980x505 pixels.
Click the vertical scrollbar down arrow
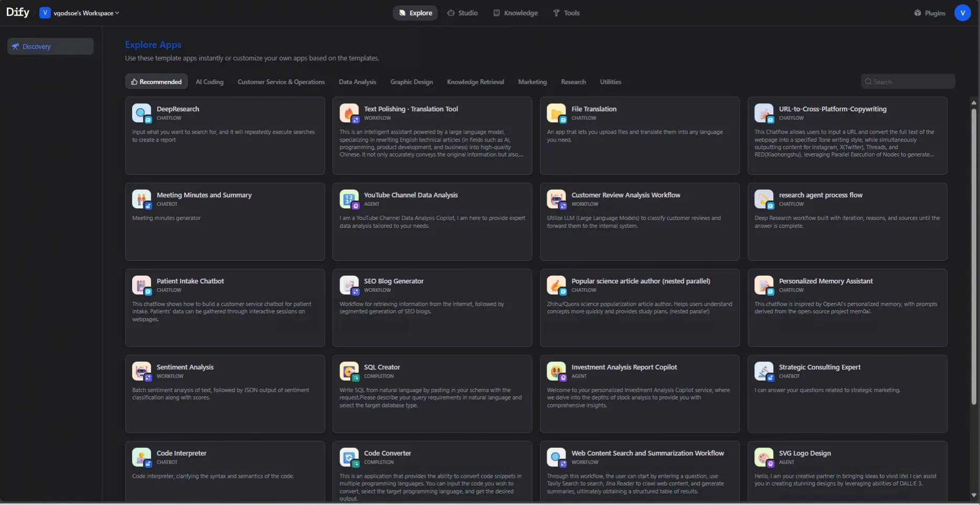pos(974,495)
